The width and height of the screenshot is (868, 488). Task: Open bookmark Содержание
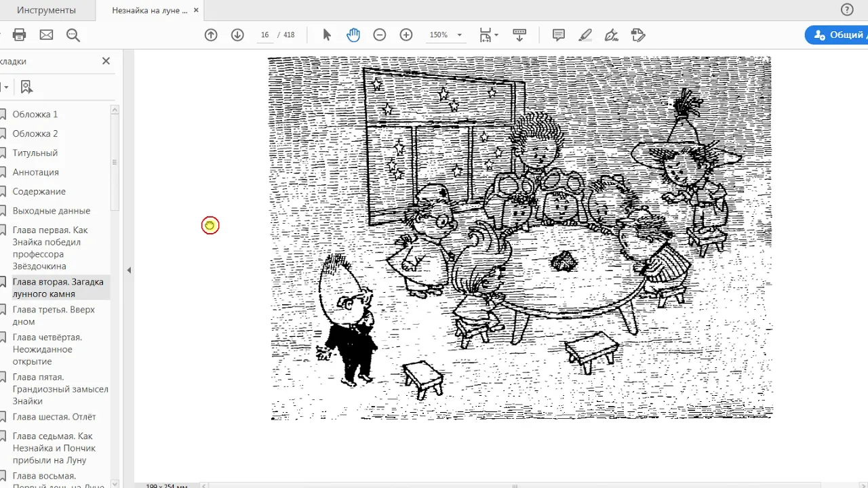pyautogui.click(x=39, y=191)
